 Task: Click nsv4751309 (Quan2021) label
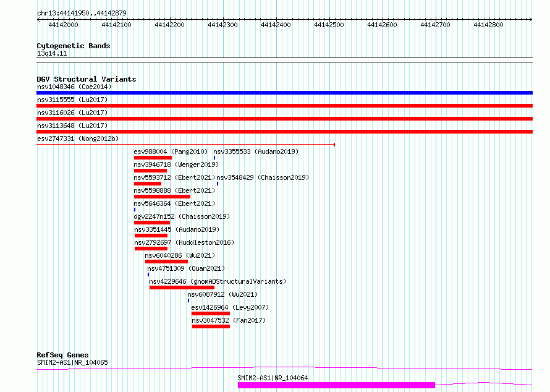(x=186, y=268)
